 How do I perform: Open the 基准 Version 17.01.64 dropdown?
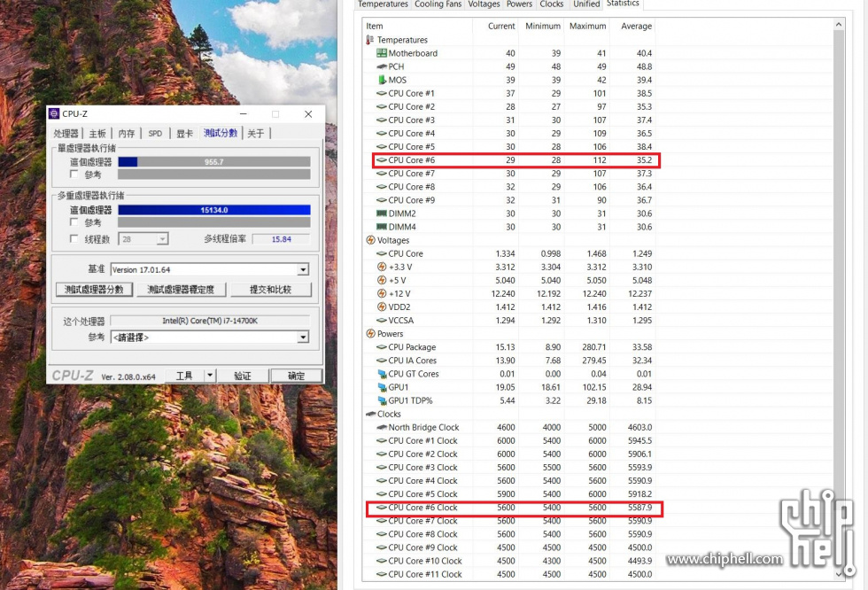(x=303, y=269)
